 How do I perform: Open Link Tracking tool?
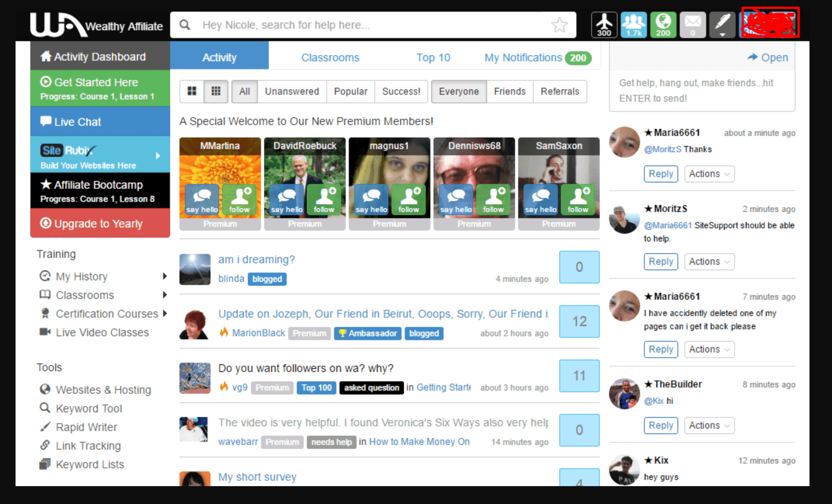(80, 445)
